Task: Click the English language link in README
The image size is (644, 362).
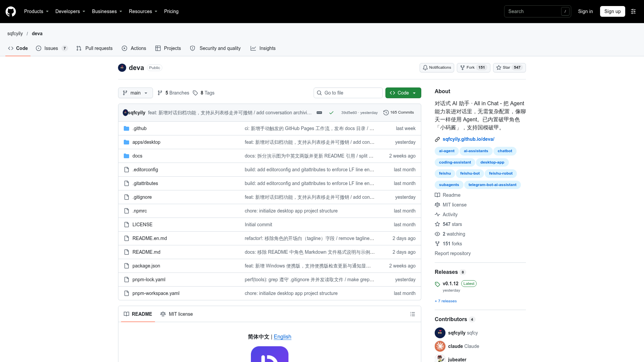Action: pyautogui.click(x=282, y=337)
